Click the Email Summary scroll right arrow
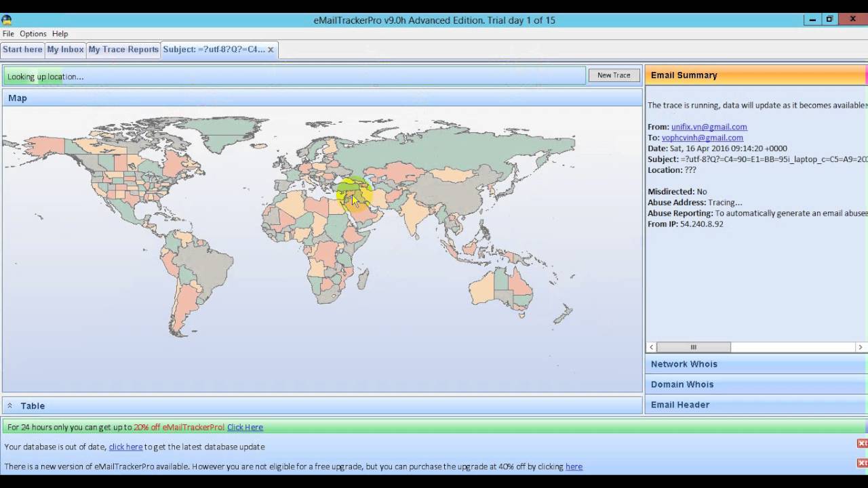The height and width of the screenshot is (488, 868). 861,347
